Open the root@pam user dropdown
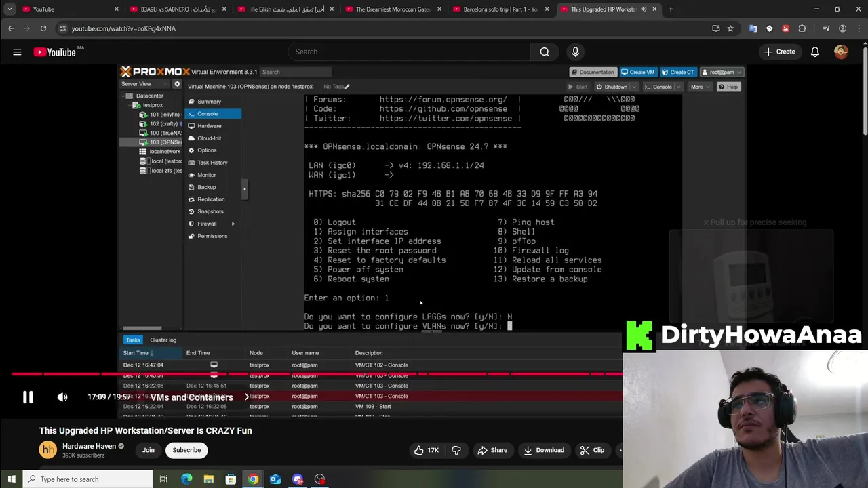Image resolution: width=868 pixels, height=488 pixels. coord(722,72)
